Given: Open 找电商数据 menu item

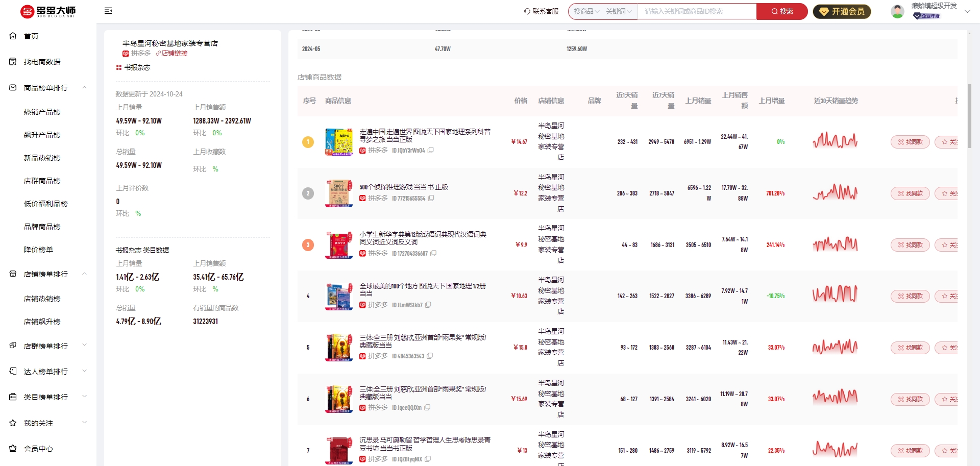Looking at the screenshot, I should pyautogui.click(x=42, y=62).
